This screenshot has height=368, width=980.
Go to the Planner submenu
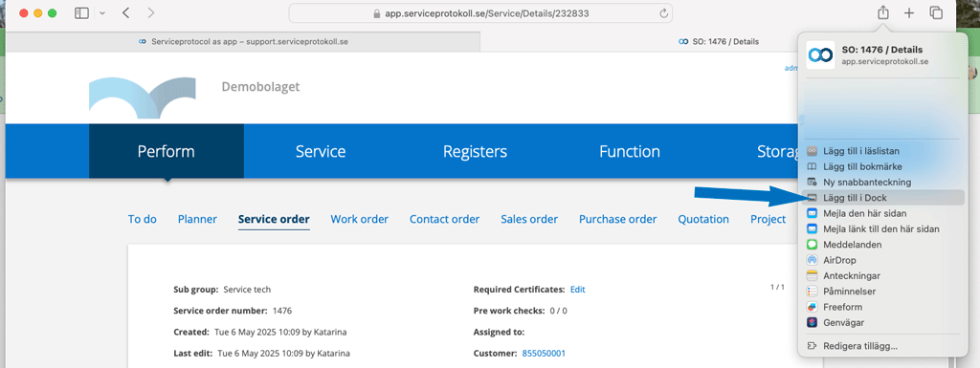click(197, 219)
